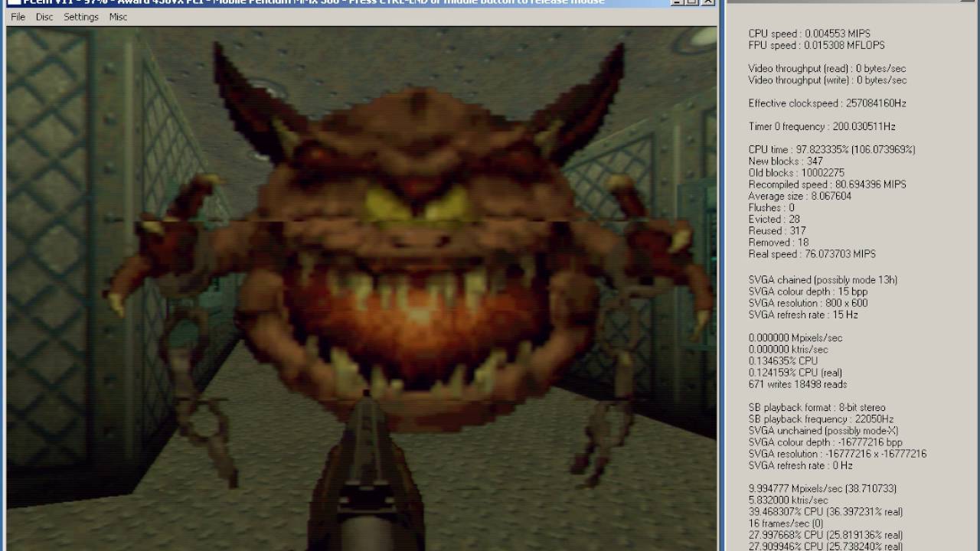The width and height of the screenshot is (980, 551).
Task: Click the 'Old blocks : 10002275' entry
Action: coord(796,173)
